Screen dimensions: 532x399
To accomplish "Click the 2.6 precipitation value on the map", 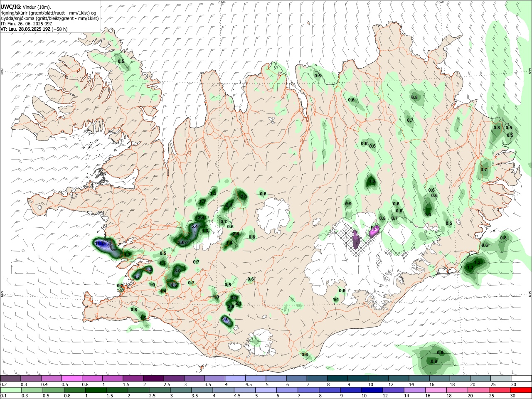I will click(x=236, y=234).
